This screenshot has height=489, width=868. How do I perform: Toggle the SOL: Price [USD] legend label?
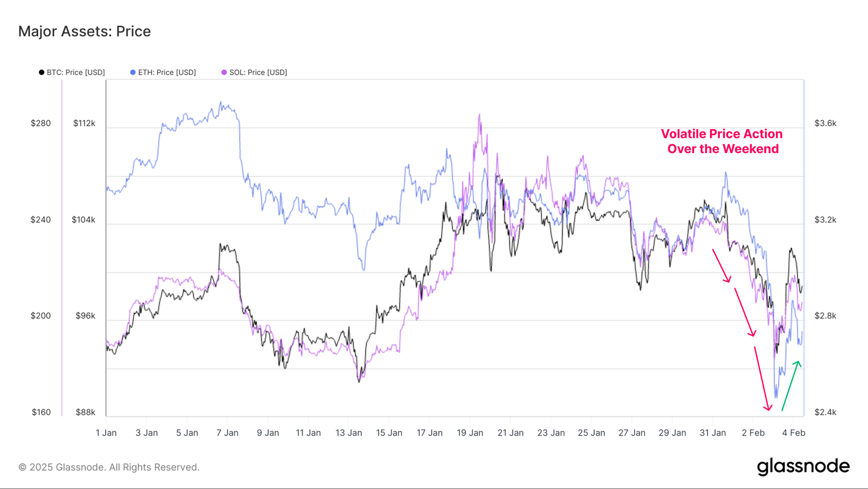pyautogui.click(x=258, y=72)
